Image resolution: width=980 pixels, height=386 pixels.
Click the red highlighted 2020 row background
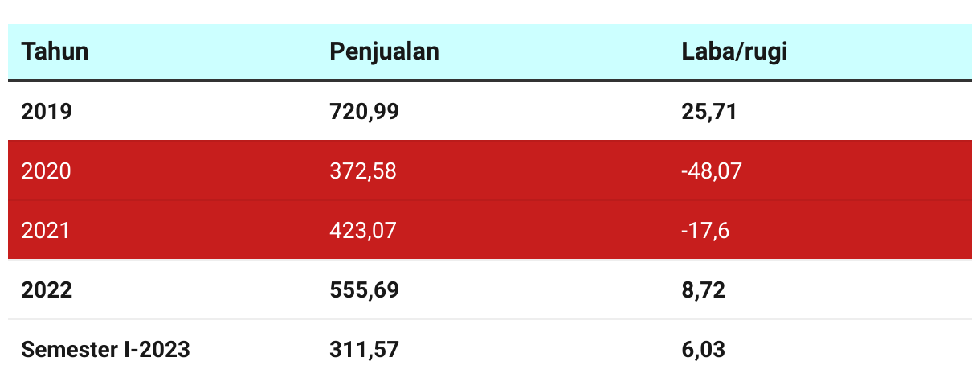coord(490,170)
